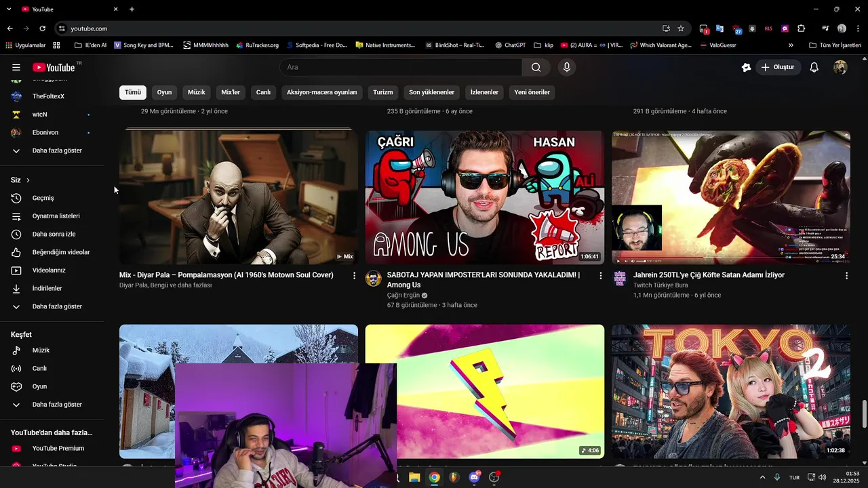Bookmark this page with the star icon

coord(681,28)
